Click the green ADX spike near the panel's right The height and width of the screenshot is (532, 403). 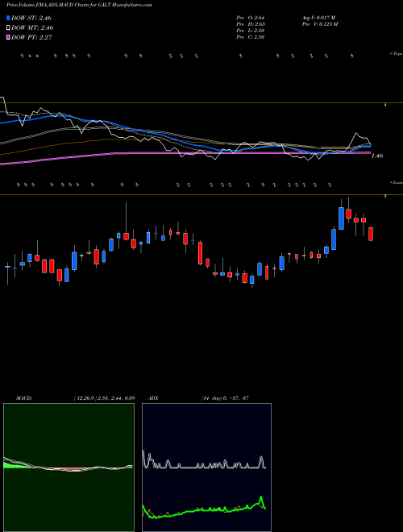[261, 501]
